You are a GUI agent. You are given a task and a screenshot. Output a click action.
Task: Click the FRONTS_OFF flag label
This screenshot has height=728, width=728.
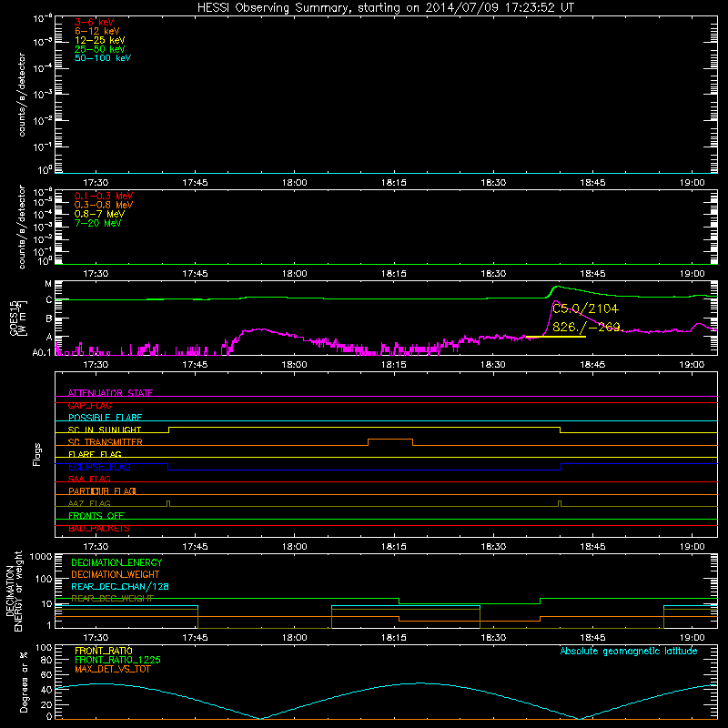pos(96,515)
